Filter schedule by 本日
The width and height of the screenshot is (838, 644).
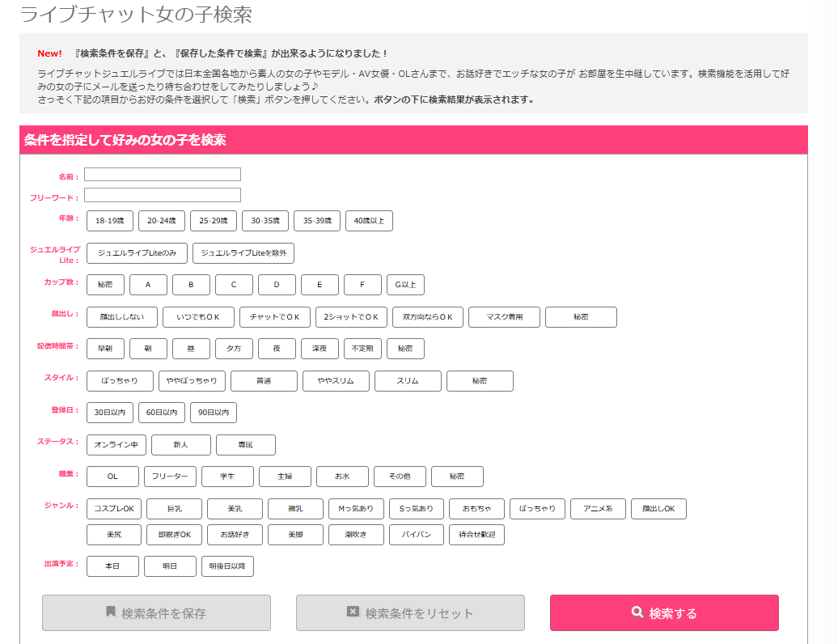click(112, 566)
